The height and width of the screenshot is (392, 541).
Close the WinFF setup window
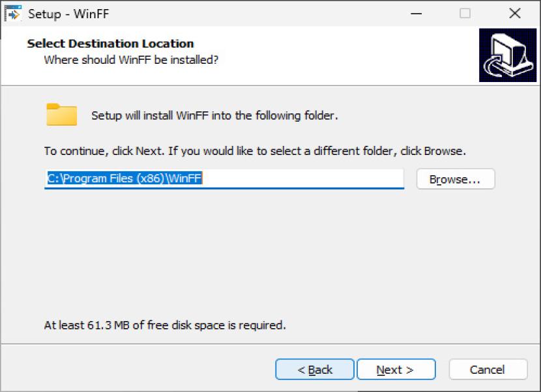(x=515, y=13)
